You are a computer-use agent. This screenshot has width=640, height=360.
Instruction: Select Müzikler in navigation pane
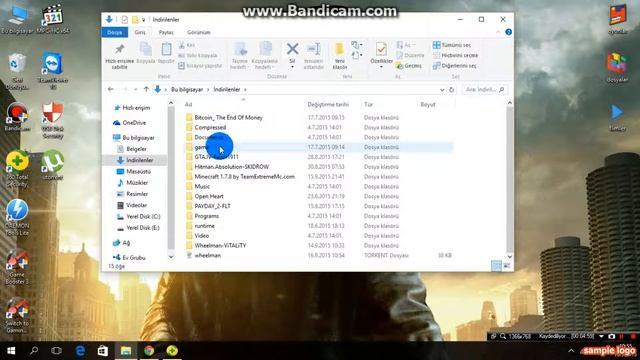click(x=137, y=182)
